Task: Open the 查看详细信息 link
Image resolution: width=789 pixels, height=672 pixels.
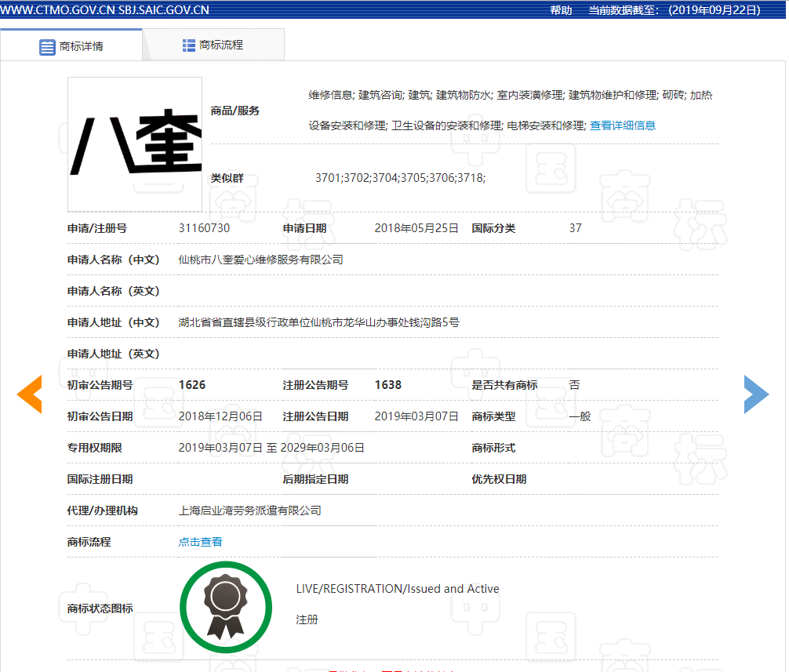Action: click(623, 125)
